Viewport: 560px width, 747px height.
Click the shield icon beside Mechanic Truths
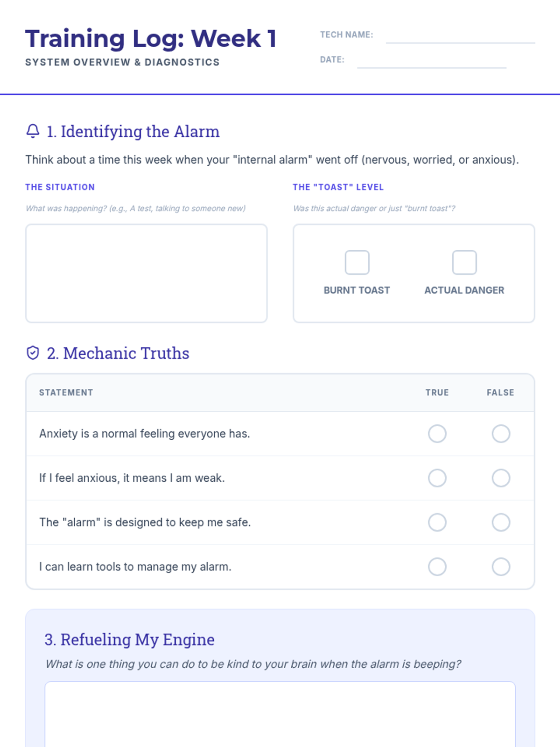tap(33, 353)
